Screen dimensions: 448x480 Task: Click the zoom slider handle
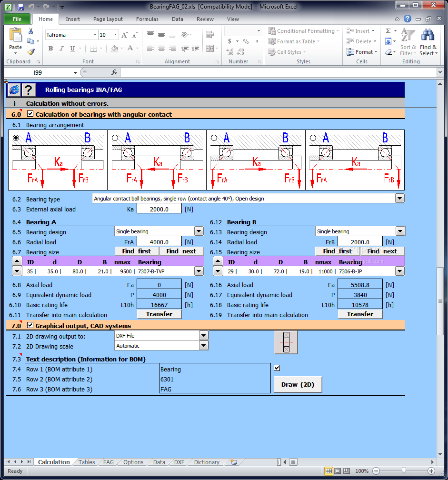pyautogui.click(x=404, y=470)
